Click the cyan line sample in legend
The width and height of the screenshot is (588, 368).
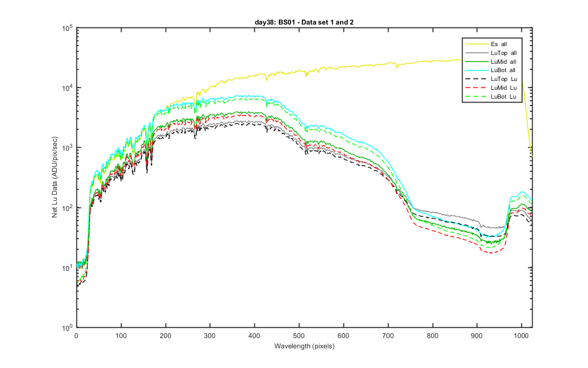tap(477, 70)
